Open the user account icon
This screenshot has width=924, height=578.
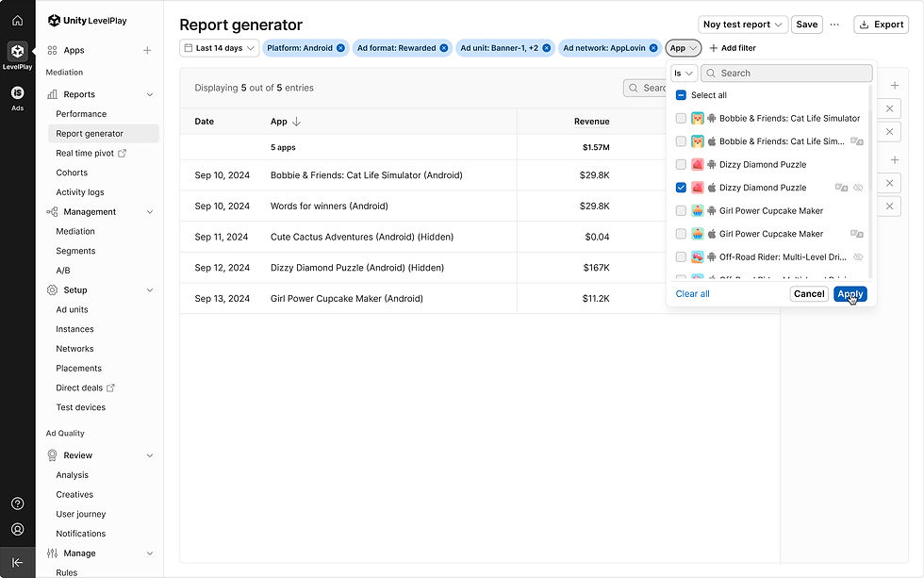click(x=18, y=529)
